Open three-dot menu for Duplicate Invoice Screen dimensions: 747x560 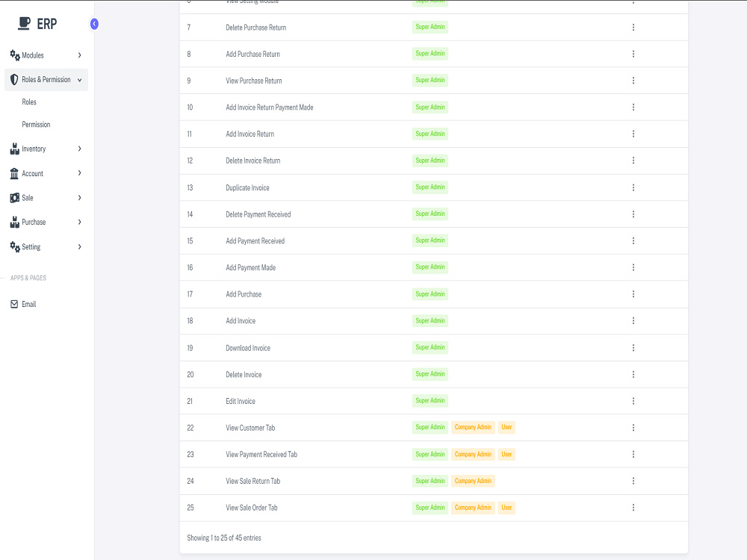click(633, 187)
